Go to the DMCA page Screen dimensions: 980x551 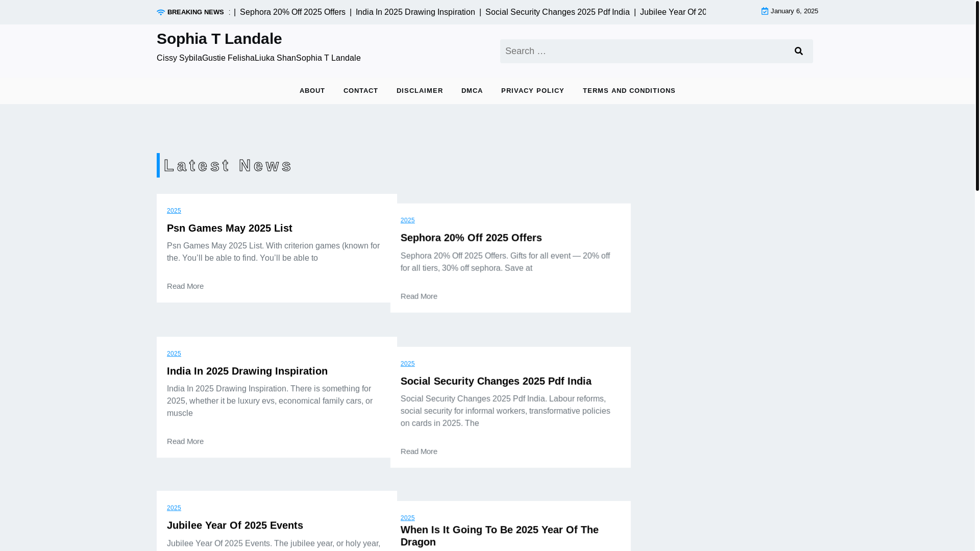(x=472, y=91)
